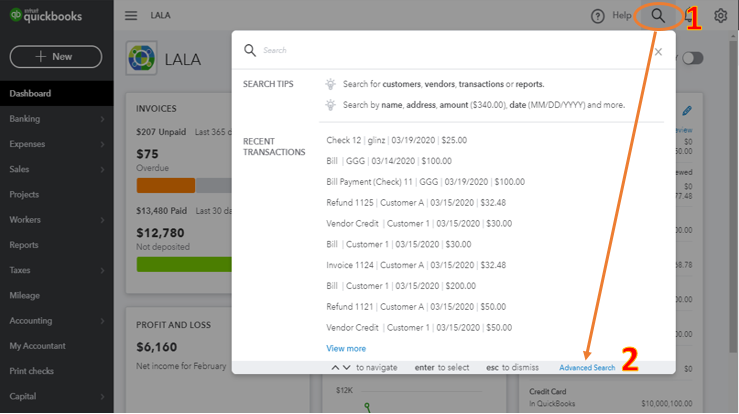Open Bill Payment (Check) 11 GGG

pyautogui.click(x=426, y=182)
